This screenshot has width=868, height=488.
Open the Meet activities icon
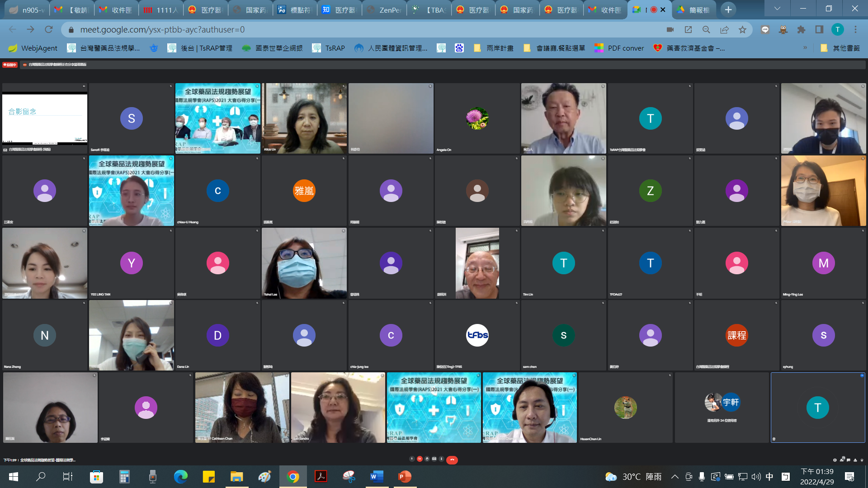(x=855, y=460)
